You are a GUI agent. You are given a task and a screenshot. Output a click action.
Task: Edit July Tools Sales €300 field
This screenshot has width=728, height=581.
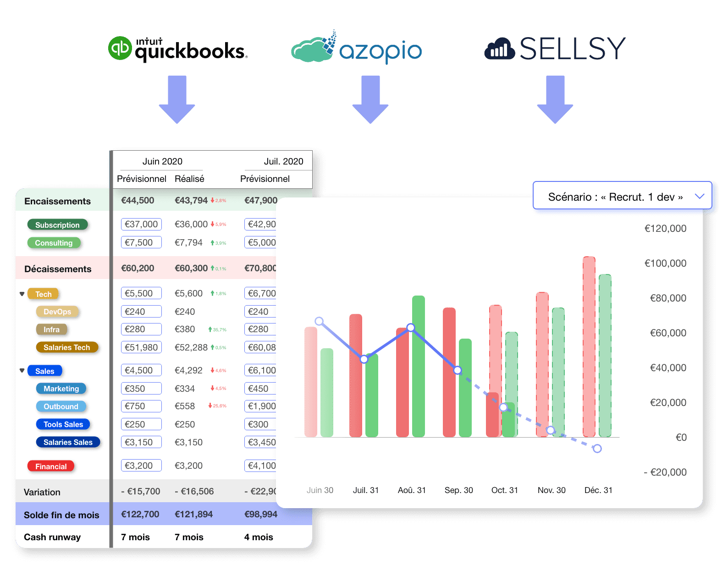coord(260,424)
